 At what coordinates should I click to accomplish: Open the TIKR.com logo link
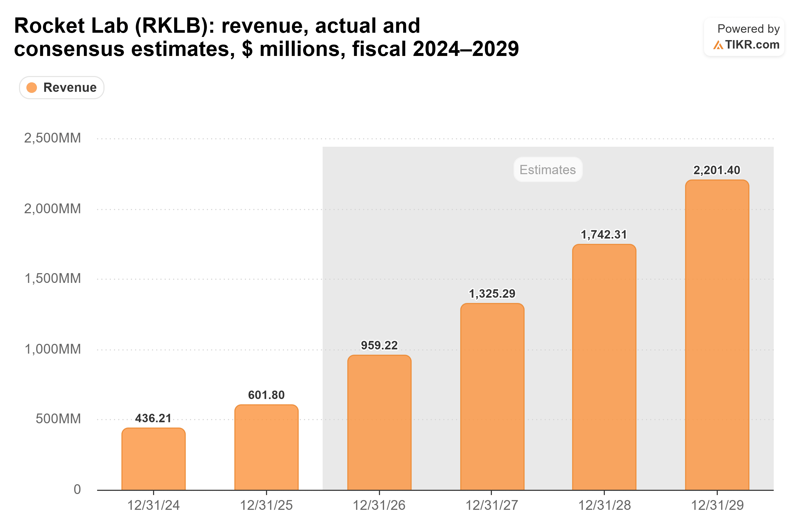pos(746,45)
